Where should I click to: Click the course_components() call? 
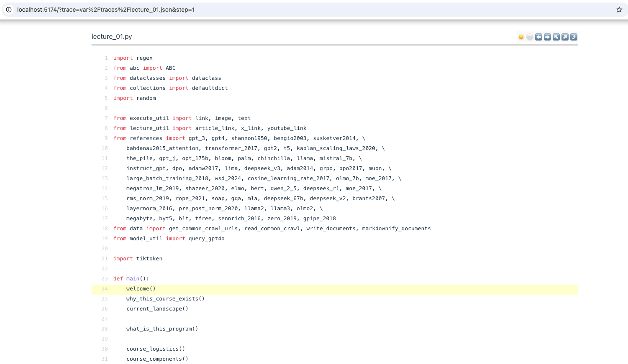tap(157, 359)
